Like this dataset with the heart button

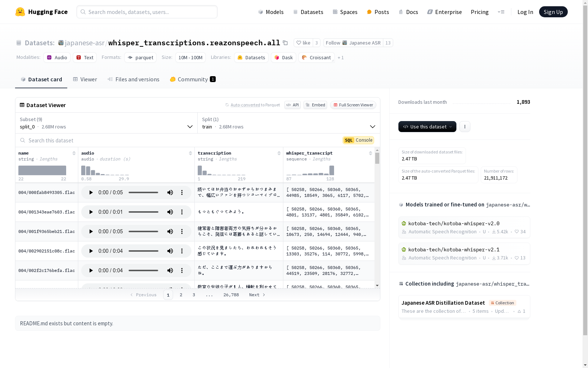[x=304, y=43]
